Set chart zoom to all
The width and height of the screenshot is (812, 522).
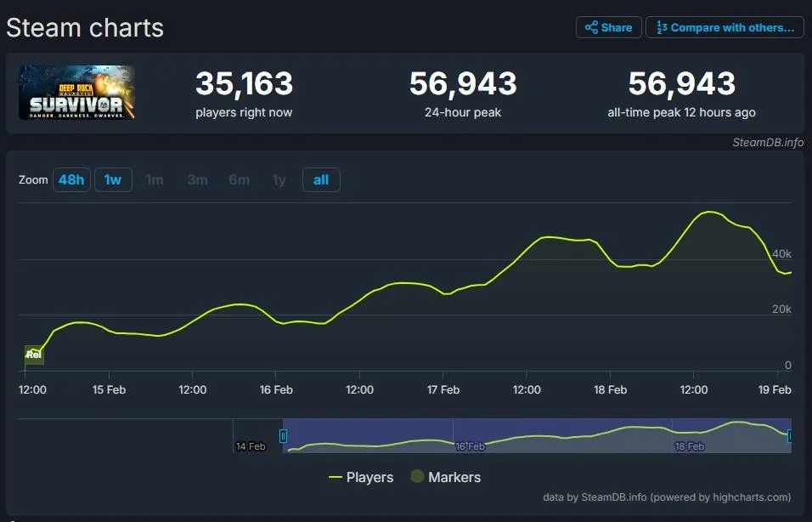click(x=321, y=180)
